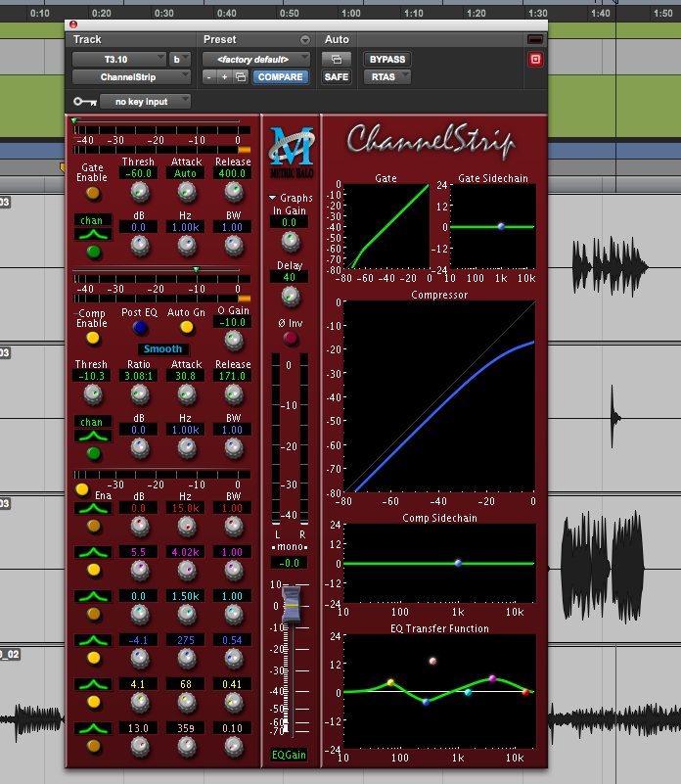
Task: Toggle the Auto Gn button
Action: click(x=187, y=328)
